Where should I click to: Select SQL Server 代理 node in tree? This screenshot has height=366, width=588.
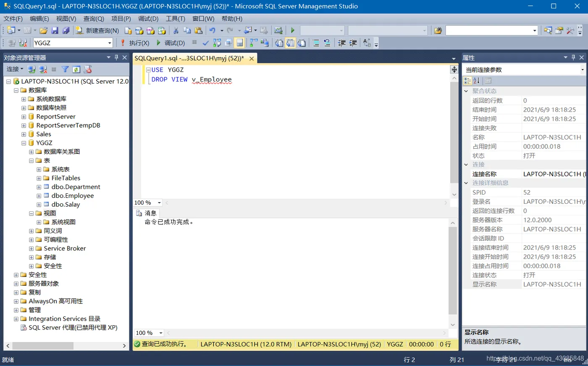[x=73, y=328]
